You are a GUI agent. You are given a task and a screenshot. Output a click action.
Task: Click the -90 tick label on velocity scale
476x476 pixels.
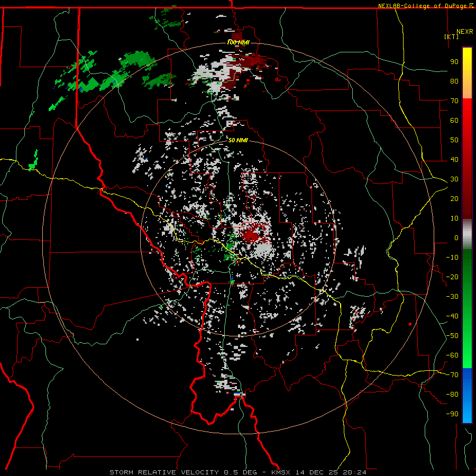pyautogui.click(x=452, y=414)
